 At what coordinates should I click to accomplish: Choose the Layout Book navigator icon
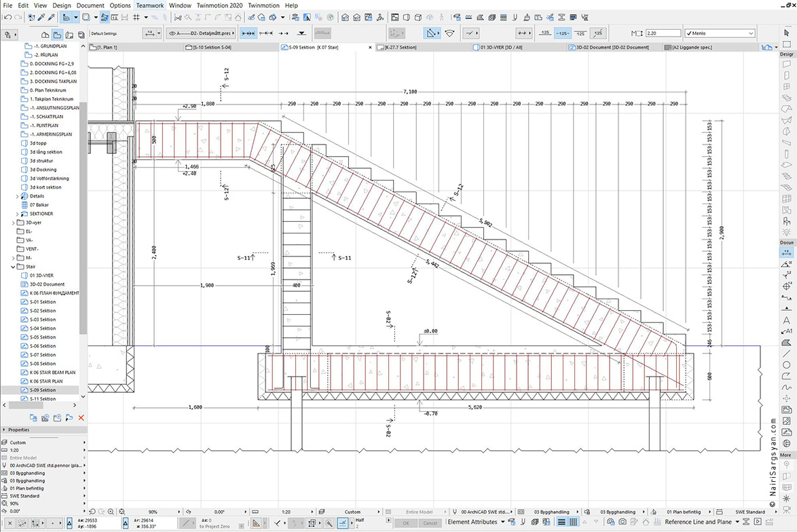(69, 35)
